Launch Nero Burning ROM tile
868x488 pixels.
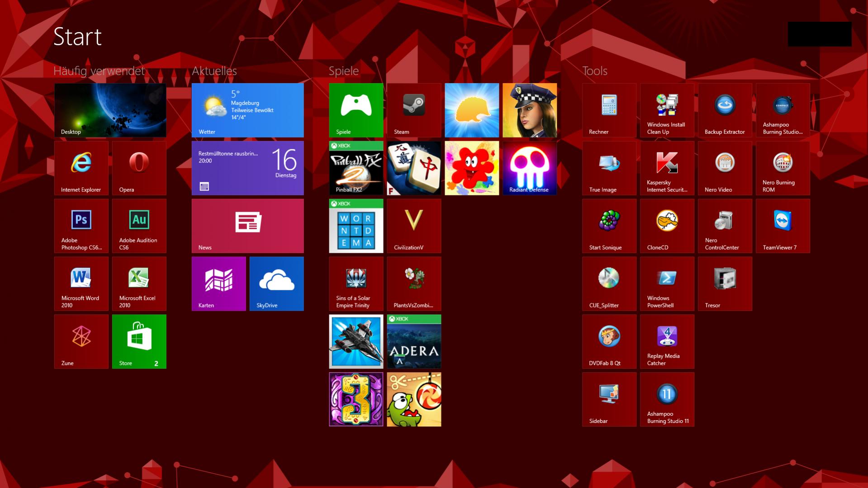tap(783, 168)
